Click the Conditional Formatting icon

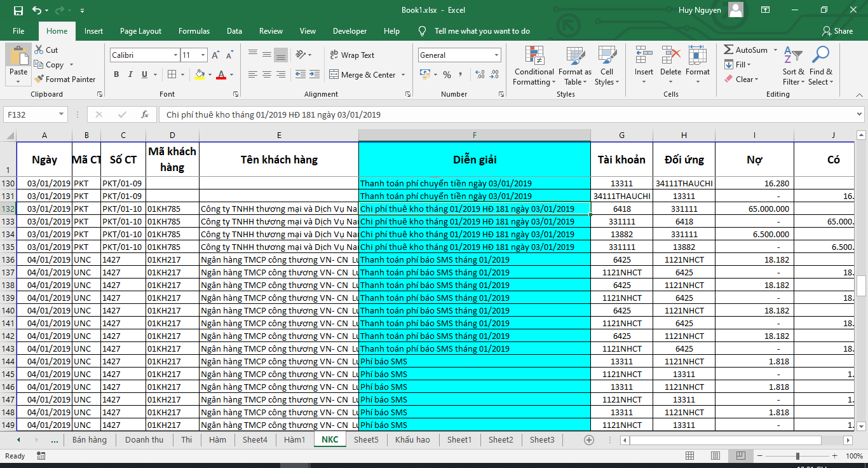(534, 56)
